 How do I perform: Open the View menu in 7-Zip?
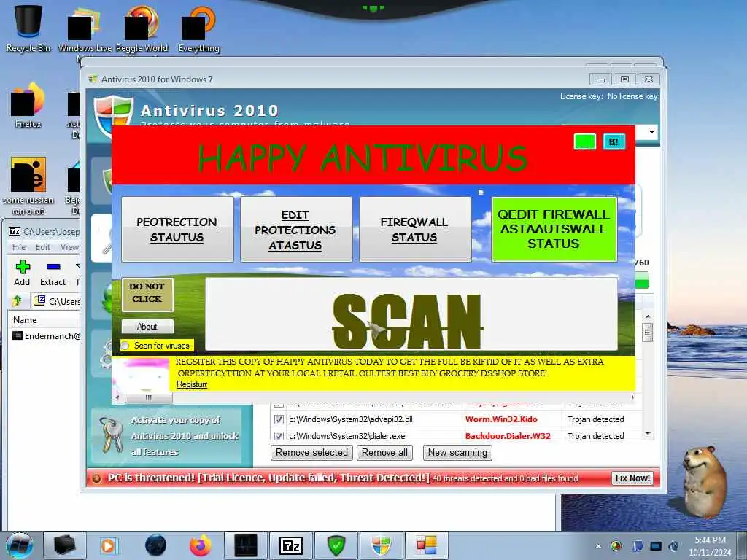coord(69,247)
